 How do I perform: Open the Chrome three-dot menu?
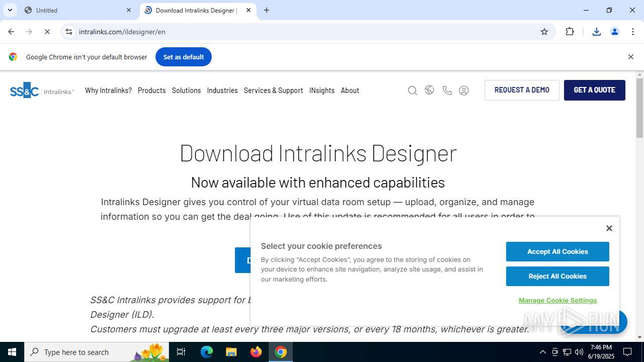(x=632, y=32)
